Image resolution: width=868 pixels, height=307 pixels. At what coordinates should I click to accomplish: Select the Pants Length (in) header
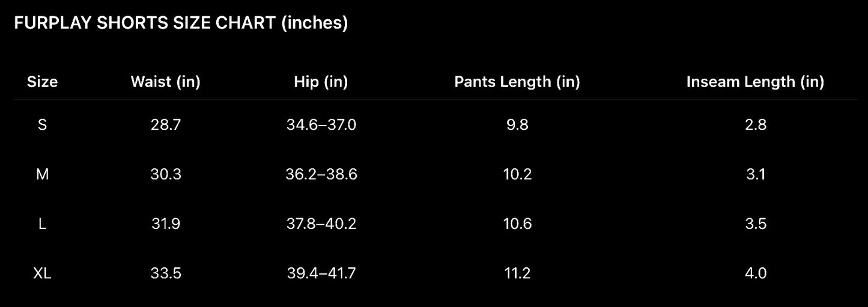[517, 82]
